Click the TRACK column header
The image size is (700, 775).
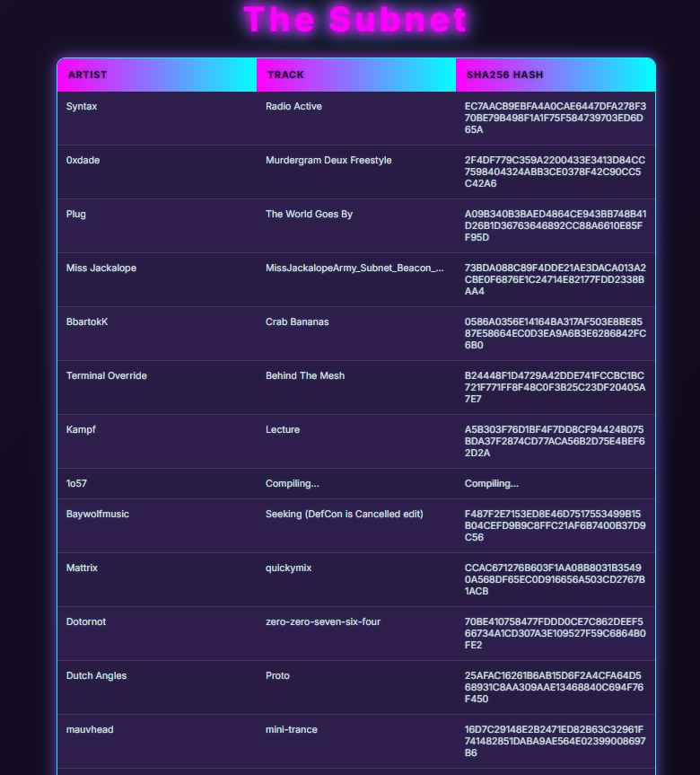point(356,75)
